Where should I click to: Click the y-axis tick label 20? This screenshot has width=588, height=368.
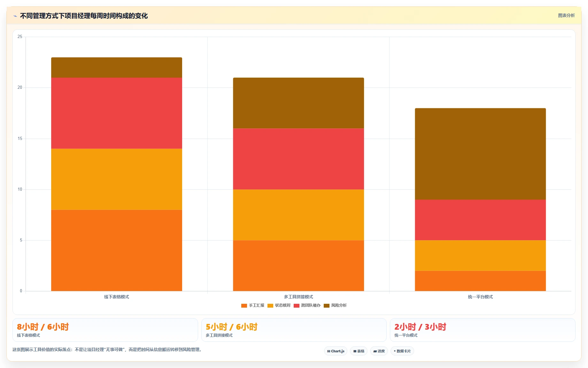tap(20, 88)
